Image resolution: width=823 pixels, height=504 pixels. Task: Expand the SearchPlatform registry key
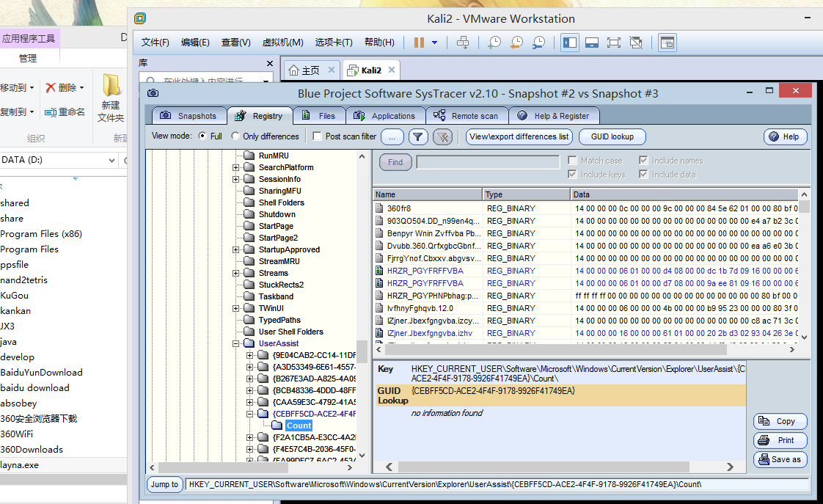[x=236, y=167]
